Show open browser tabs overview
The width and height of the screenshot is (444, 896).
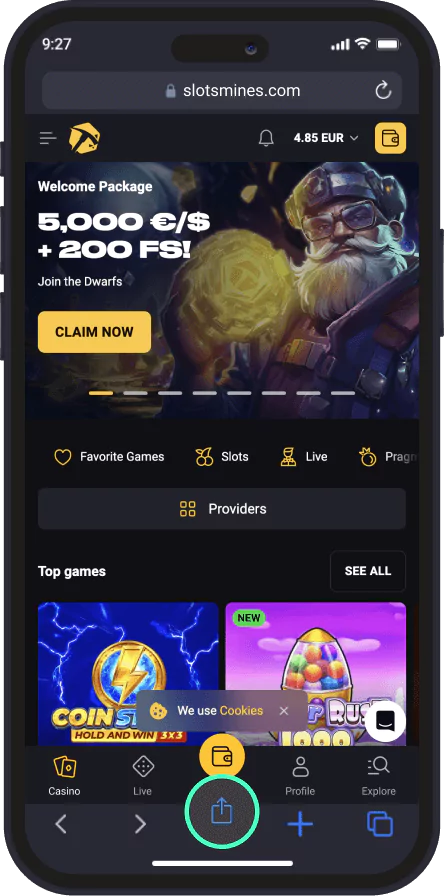[379, 824]
